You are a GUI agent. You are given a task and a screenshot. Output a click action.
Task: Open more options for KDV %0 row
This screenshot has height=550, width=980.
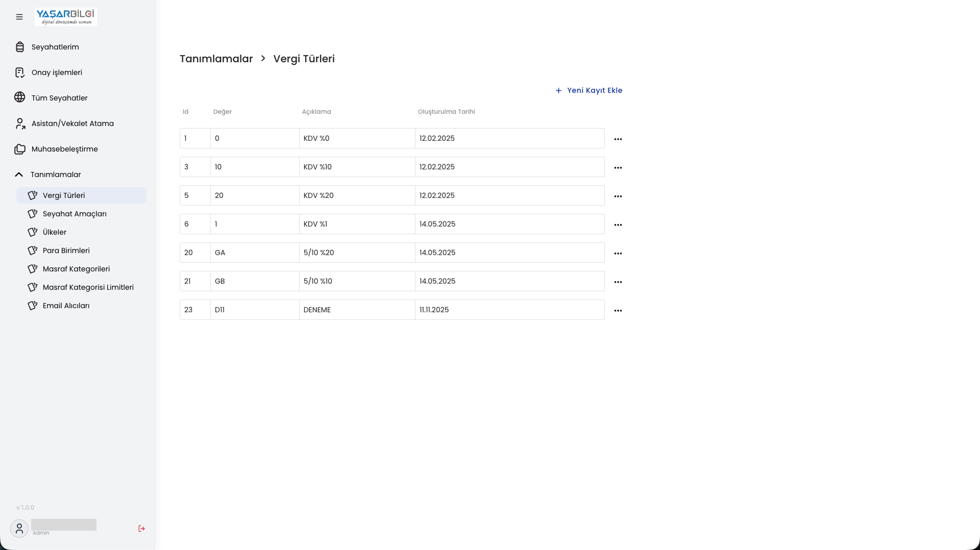tap(618, 139)
